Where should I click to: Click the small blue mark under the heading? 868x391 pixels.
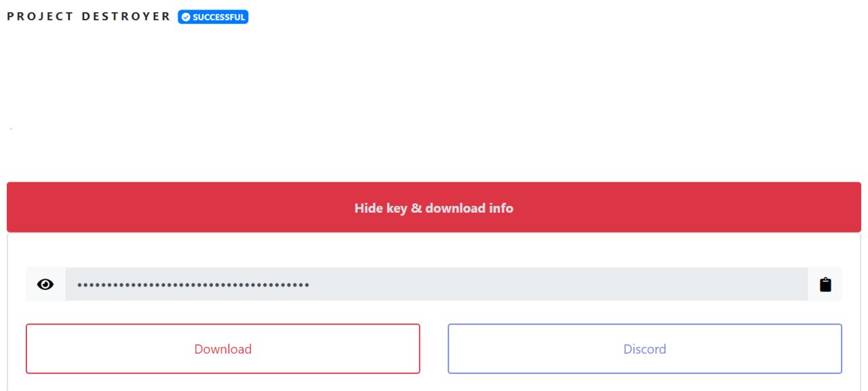pos(11,129)
